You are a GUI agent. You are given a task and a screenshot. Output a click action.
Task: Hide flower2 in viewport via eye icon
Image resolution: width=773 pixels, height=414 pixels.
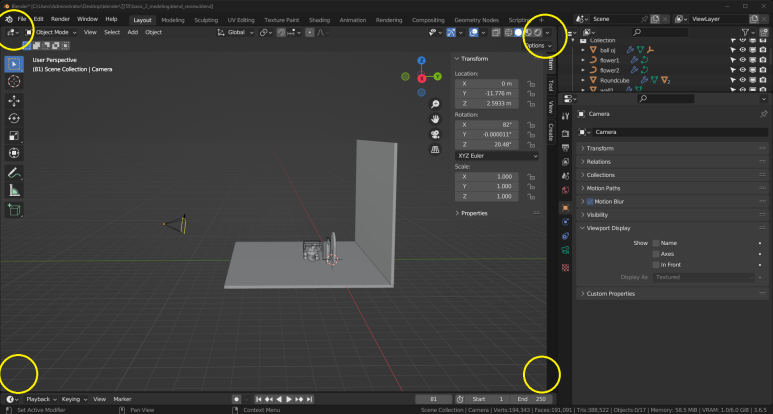(743, 70)
